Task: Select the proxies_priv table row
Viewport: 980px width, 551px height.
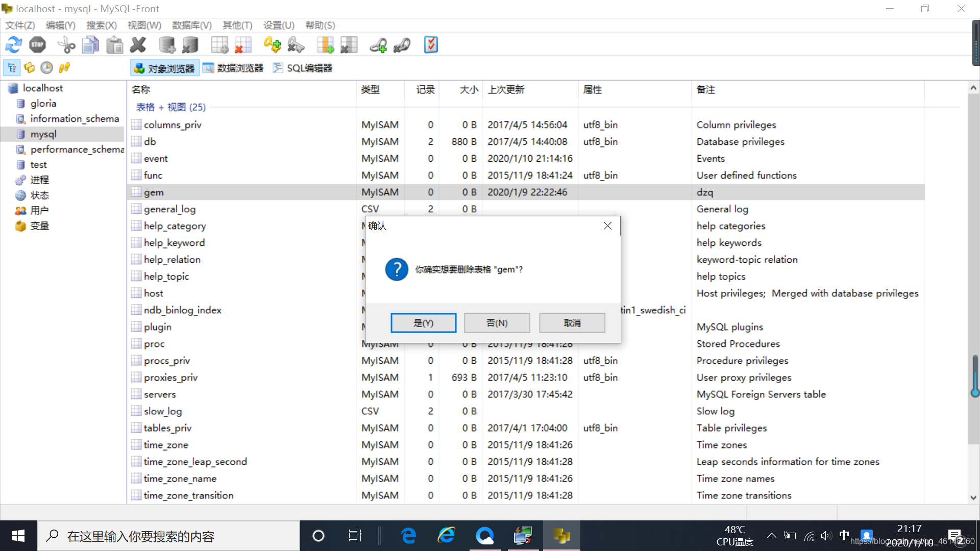Action: [x=526, y=377]
